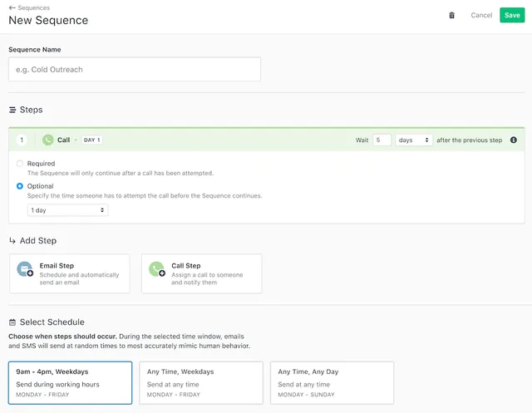This screenshot has width=532, height=413.
Task: Click the Add Step arrow icon
Action: coord(12,241)
